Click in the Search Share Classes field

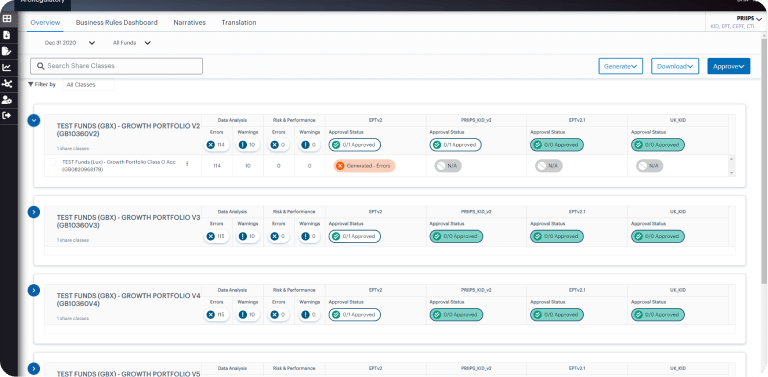[117, 66]
